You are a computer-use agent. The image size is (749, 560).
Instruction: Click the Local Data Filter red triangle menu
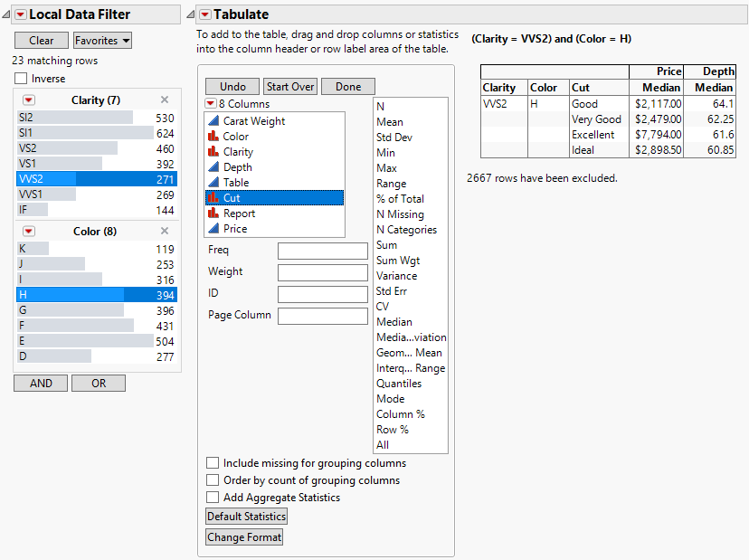[21, 14]
